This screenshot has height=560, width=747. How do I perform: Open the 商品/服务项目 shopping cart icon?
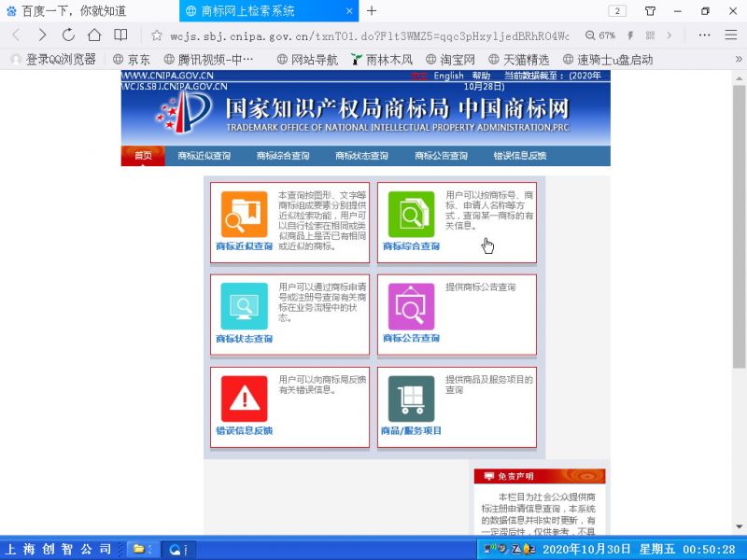411,399
